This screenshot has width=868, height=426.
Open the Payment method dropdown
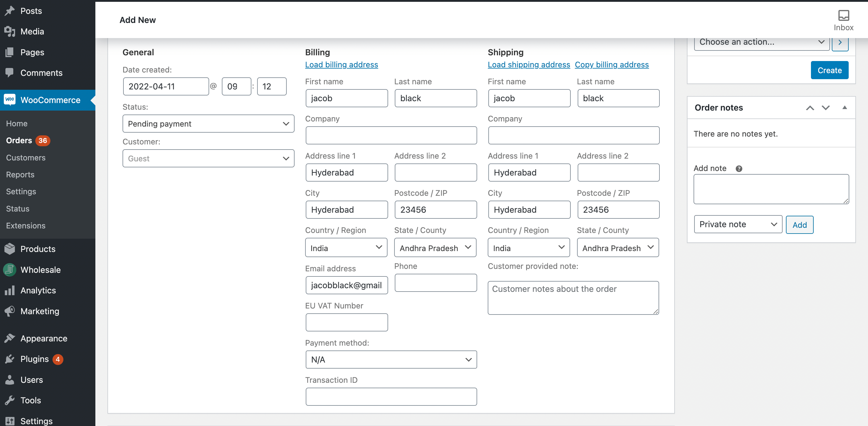pos(391,360)
